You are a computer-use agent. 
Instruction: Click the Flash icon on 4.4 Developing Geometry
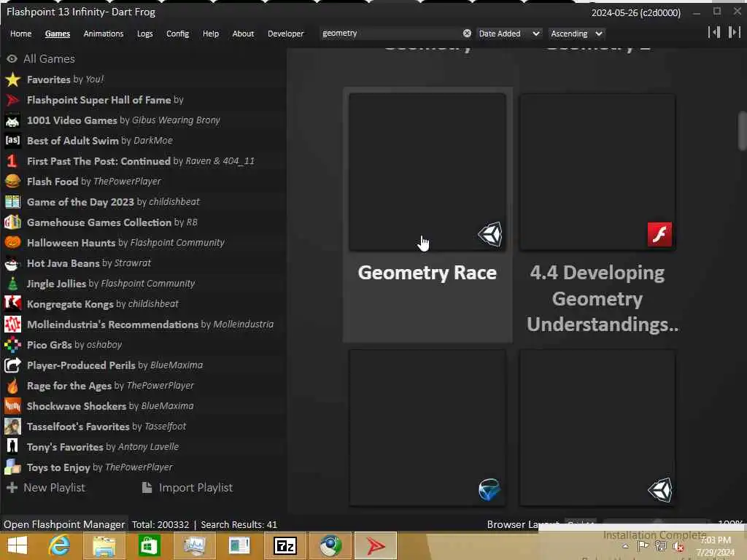tap(659, 234)
